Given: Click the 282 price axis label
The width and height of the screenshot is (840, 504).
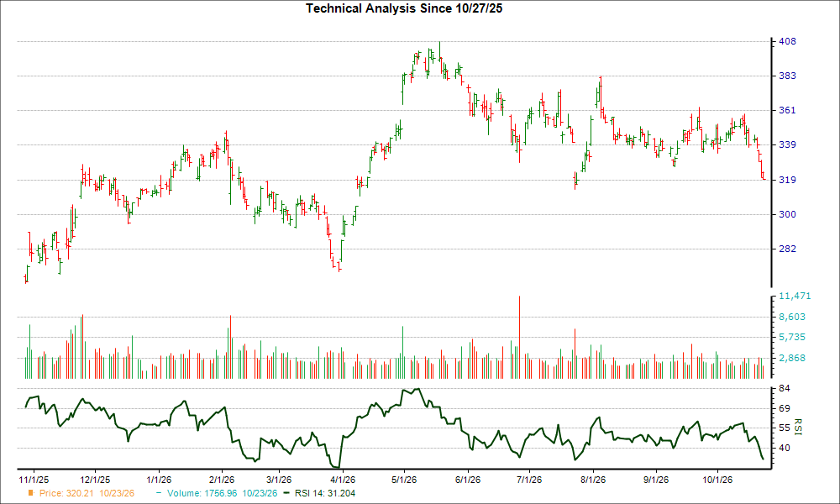Looking at the screenshot, I should [x=787, y=249].
